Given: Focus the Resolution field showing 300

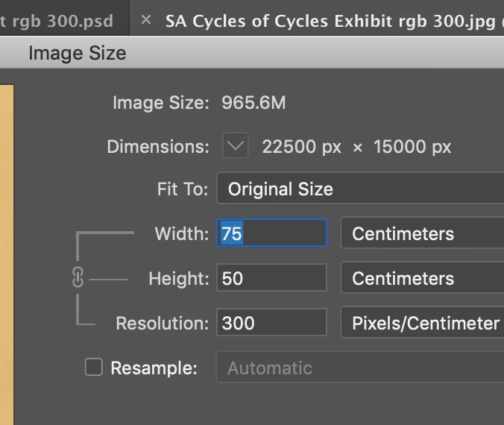Looking at the screenshot, I should click(x=272, y=323).
